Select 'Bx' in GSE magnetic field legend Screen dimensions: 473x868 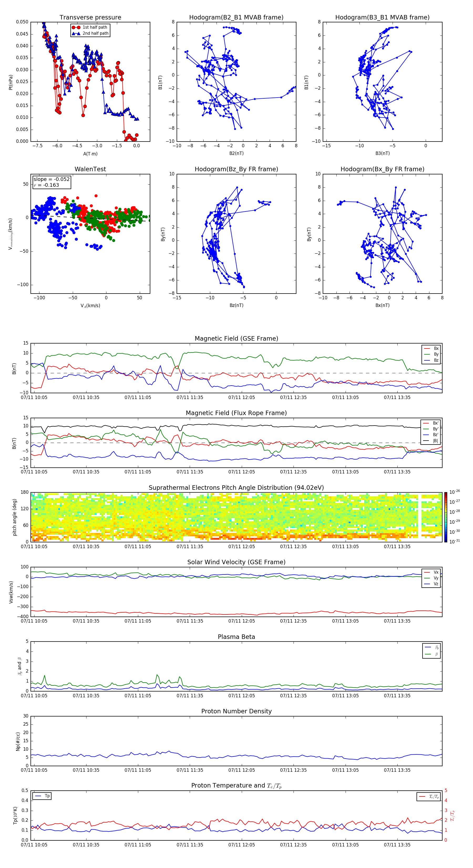[431, 349]
